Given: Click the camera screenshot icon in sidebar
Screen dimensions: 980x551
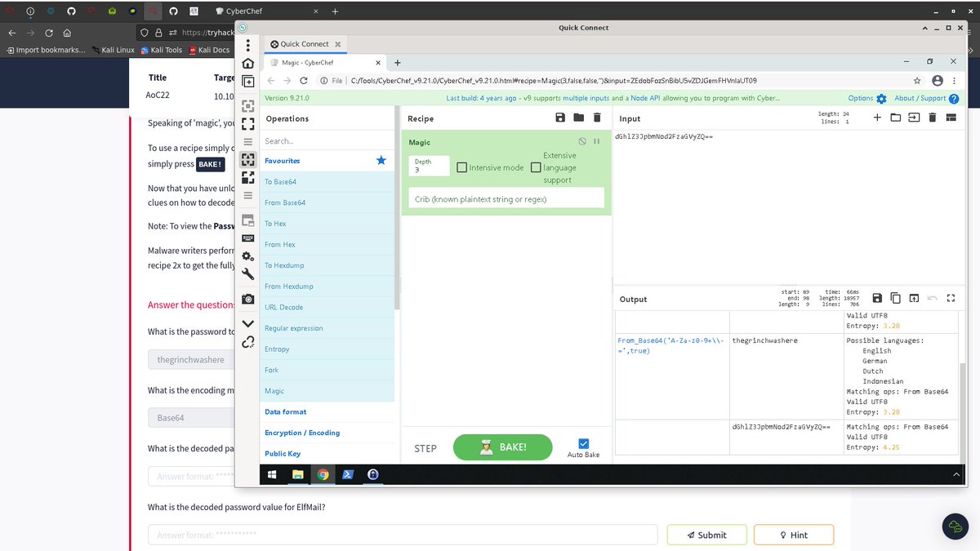Looking at the screenshot, I should [x=248, y=299].
